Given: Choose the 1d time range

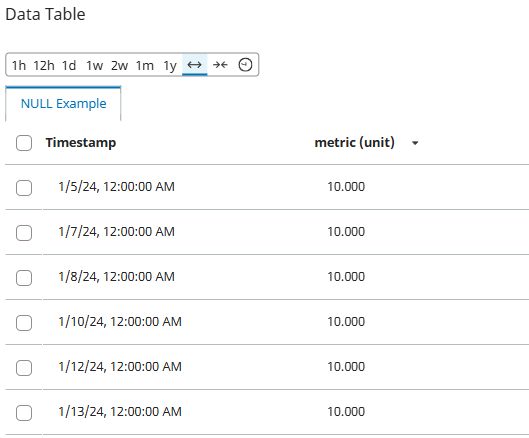Looking at the screenshot, I should pos(69,65).
